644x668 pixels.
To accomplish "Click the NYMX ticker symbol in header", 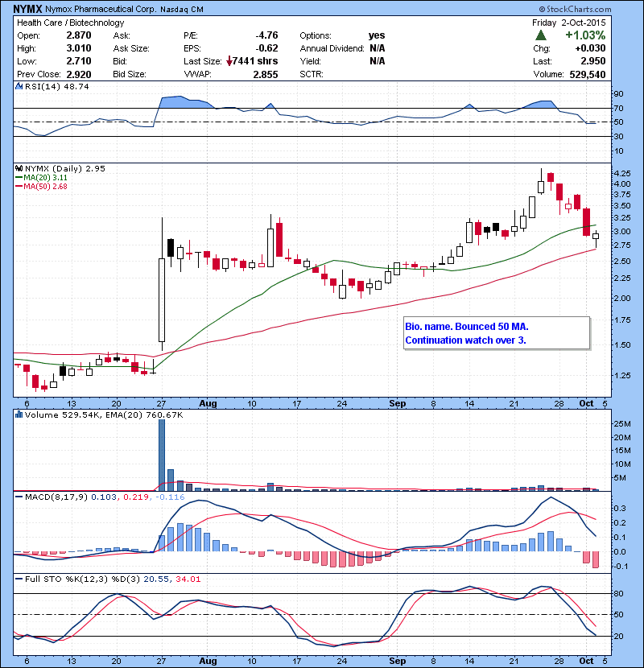I will pos(27,9).
